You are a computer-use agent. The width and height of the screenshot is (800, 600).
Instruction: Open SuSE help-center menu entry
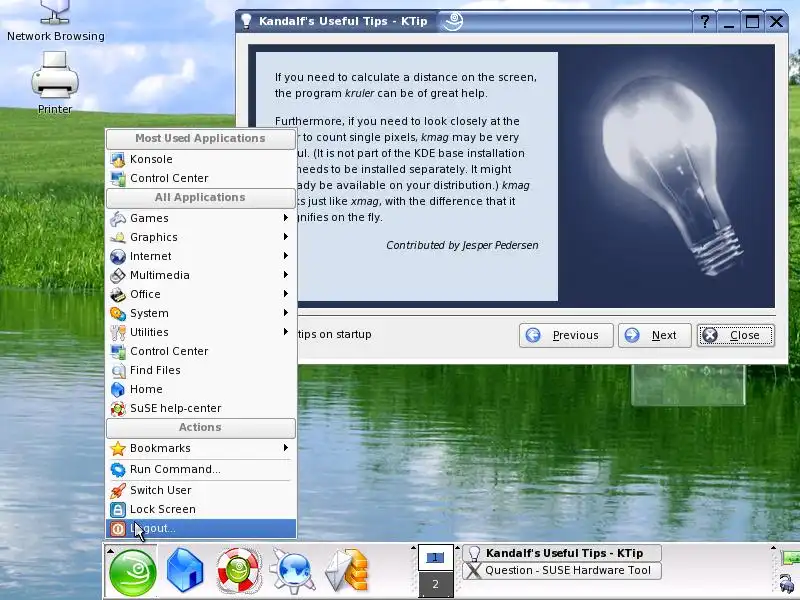[x=201, y=408]
